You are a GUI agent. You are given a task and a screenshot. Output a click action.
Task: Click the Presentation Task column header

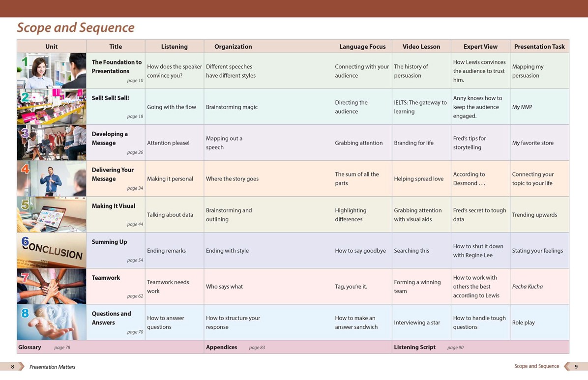coord(539,47)
